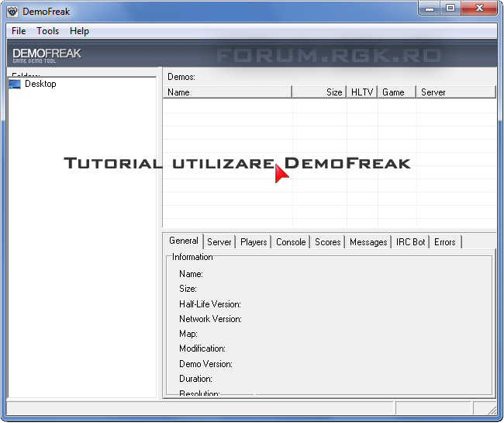The image size is (504, 423).
Task: Minimize the DemoFreak window
Action: (430, 9)
